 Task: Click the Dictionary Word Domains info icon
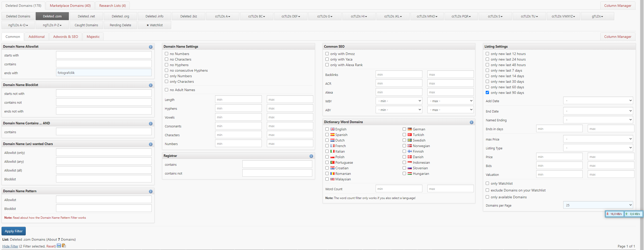point(472,122)
